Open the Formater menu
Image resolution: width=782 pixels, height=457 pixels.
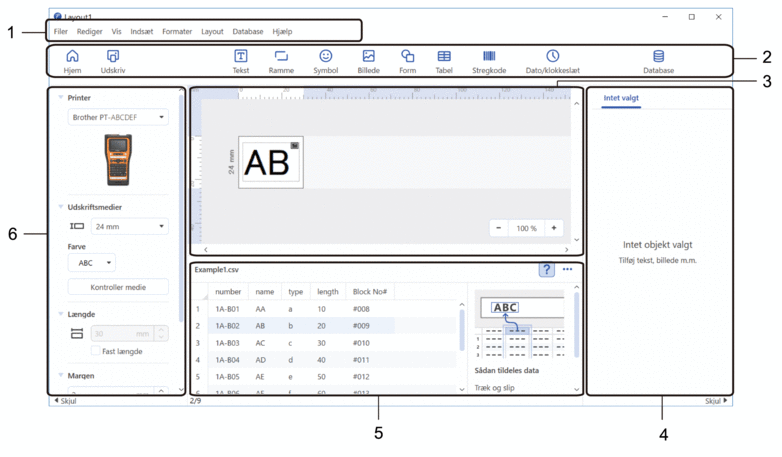(177, 32)
